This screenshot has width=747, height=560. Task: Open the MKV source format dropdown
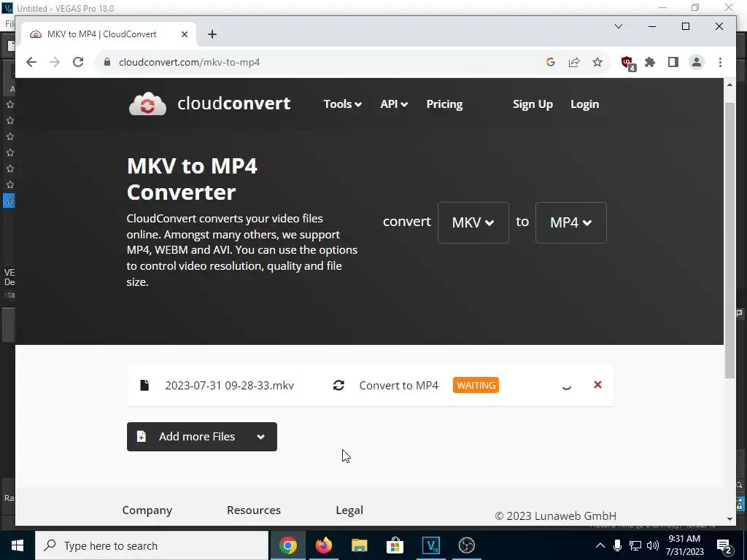click(473, 222)
